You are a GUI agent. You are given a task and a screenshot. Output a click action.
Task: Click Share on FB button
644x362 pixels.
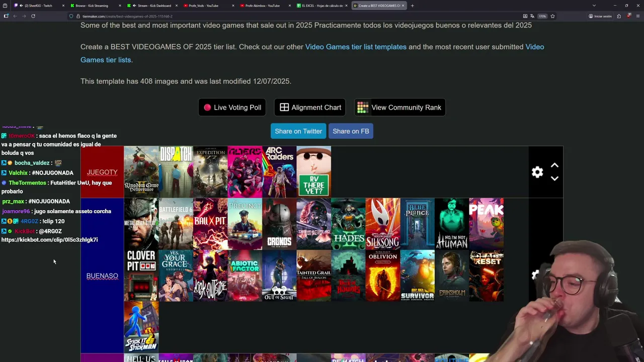[351, 131]
